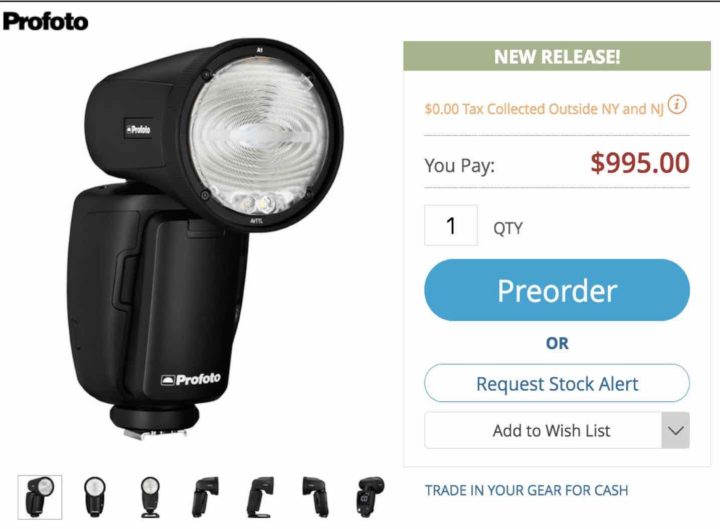Select the first angled flash thumbnail

click(40, 497)
